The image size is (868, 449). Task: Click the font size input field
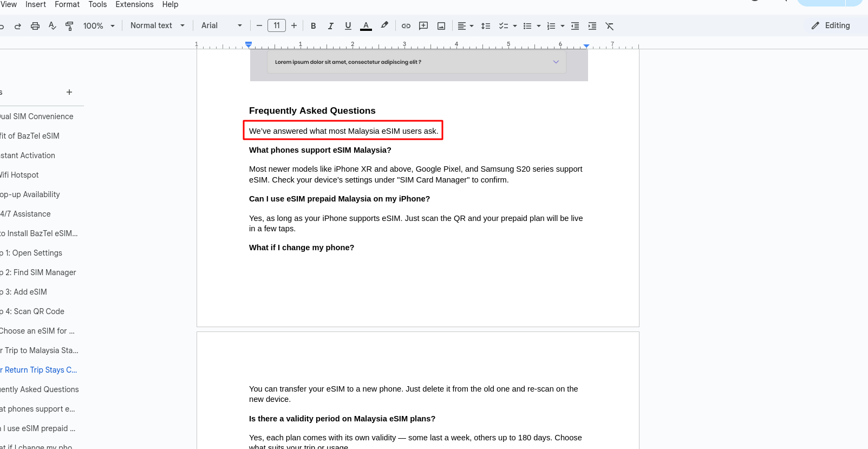[x=277, y=26]
